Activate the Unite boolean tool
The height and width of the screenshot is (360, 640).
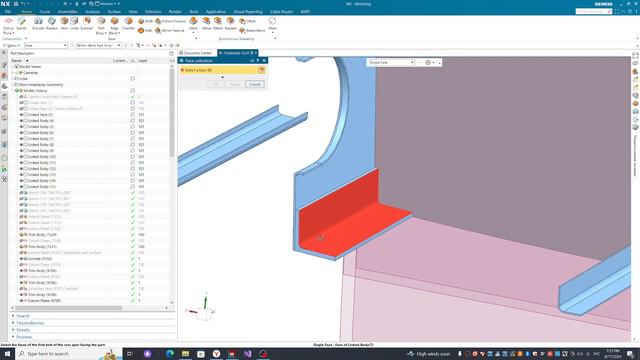coord(74,24)
